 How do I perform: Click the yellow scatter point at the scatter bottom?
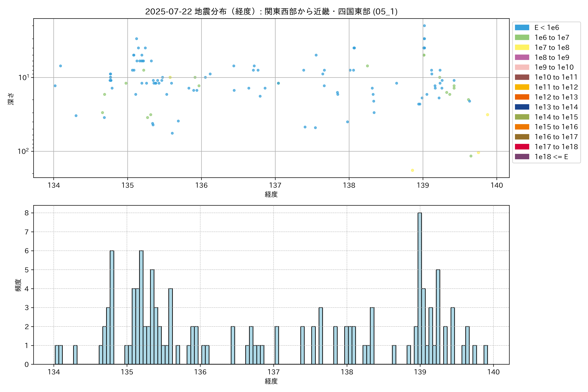click(x=413, y=170)
